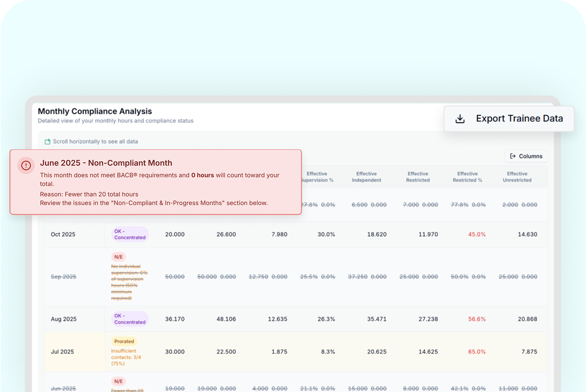Viewport: 586px width, 392px height.
Task: Click the red 45.0% value in Oct 2025 row
Action: 477,234
